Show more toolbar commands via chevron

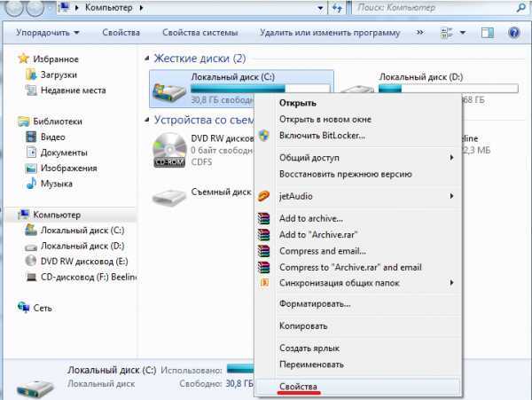[419, 32]
